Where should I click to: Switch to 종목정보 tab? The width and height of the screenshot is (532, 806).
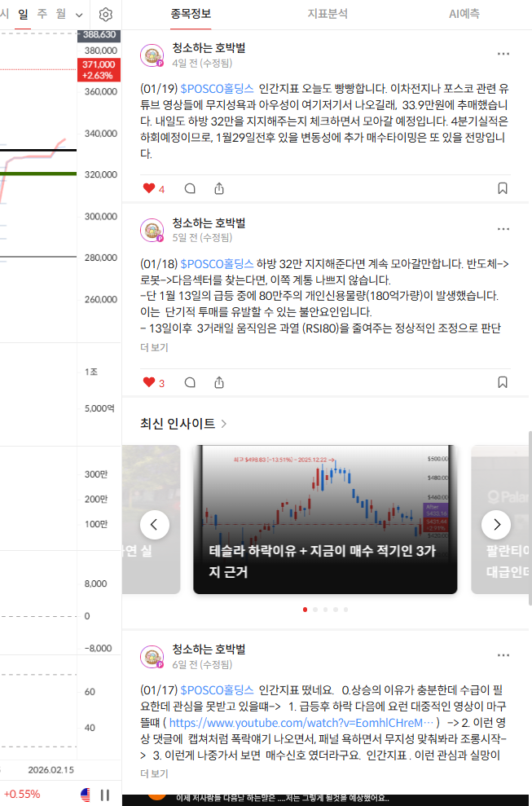(191, 14)
